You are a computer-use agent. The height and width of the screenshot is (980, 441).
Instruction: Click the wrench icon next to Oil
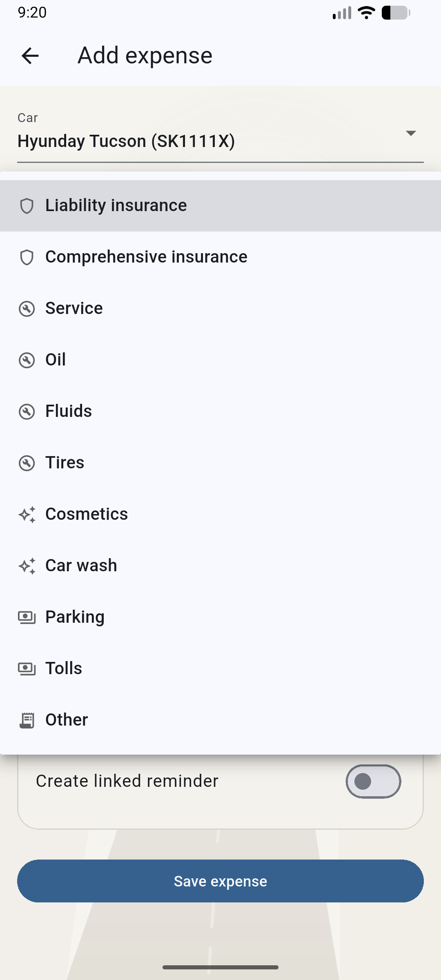(x=27, y=360)
